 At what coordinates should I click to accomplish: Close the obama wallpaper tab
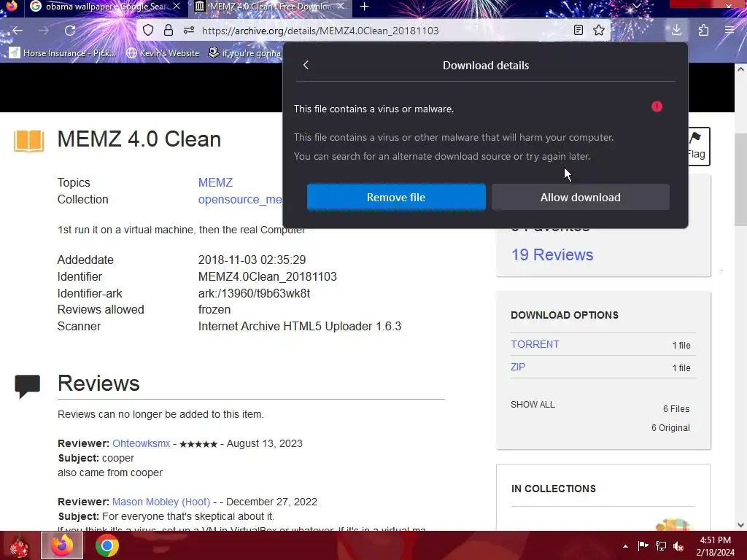(x=177, y=7)
